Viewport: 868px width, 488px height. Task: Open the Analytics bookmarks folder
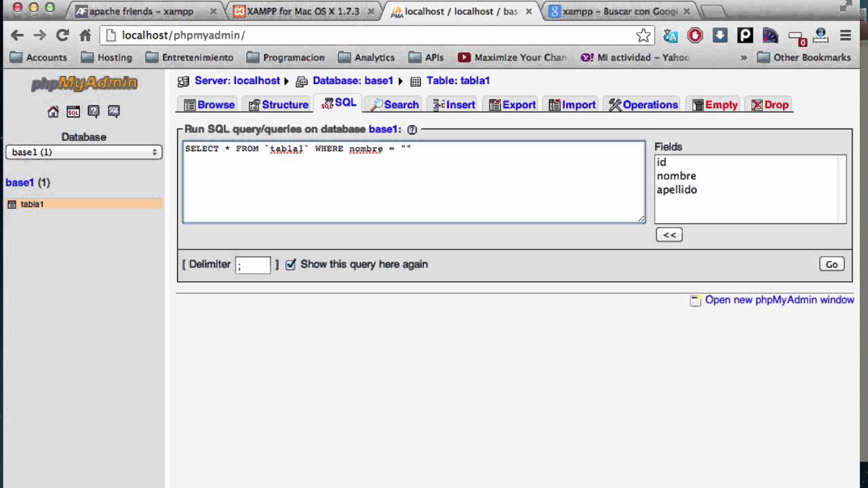click(x=366, y=58)
